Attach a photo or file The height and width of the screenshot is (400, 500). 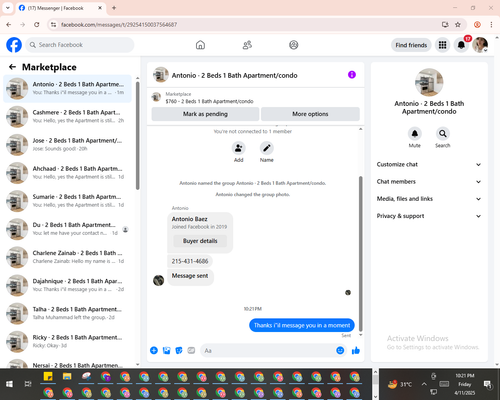tap(166, 350)
